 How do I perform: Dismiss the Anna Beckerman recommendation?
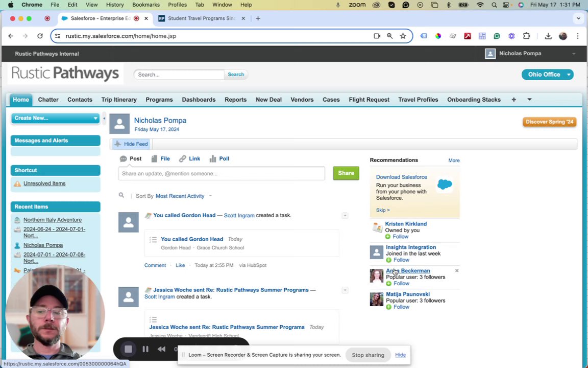point(457,270)
